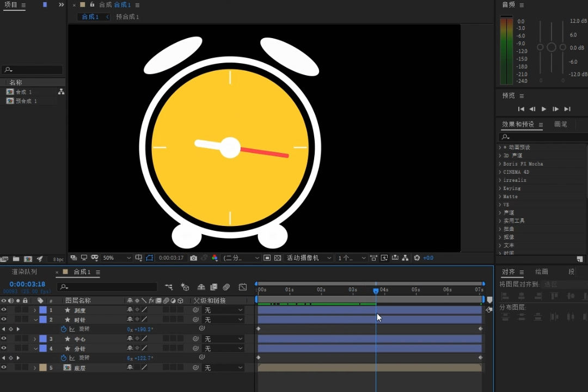Take a snapshot with the viewer camera icon
The height and width of the screenshot is (392, 588).
click(193, 258)
